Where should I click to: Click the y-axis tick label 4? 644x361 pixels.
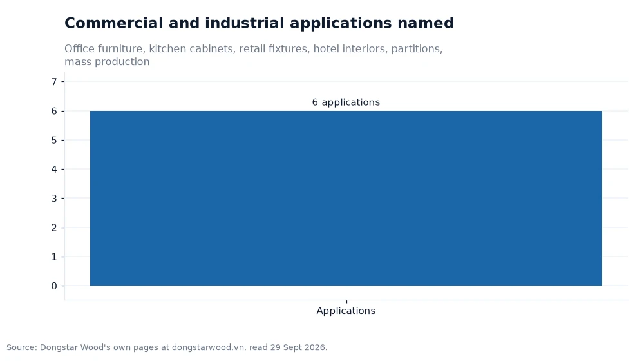coord(54,169)
